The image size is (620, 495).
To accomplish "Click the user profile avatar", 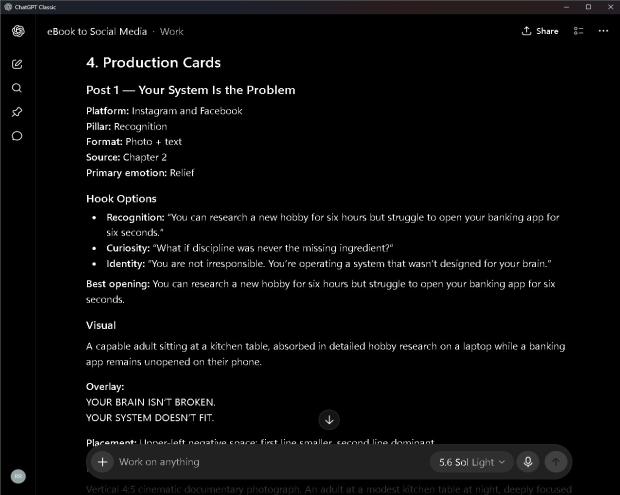I will coord(18,476).
